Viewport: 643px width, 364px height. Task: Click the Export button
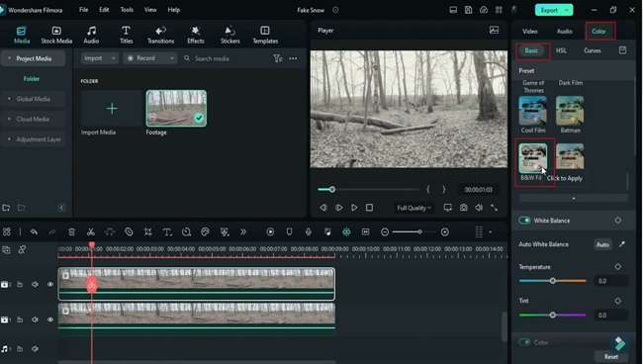pyautogui.click(x=549, y=10)
